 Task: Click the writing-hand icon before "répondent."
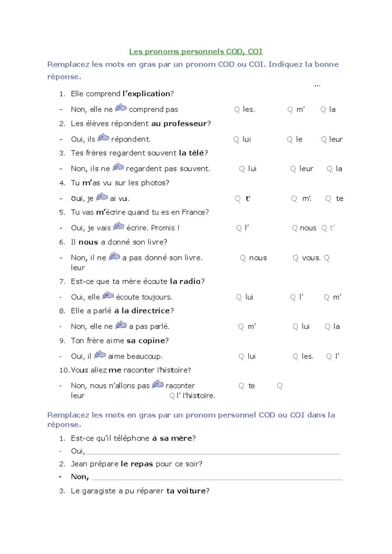103,137
